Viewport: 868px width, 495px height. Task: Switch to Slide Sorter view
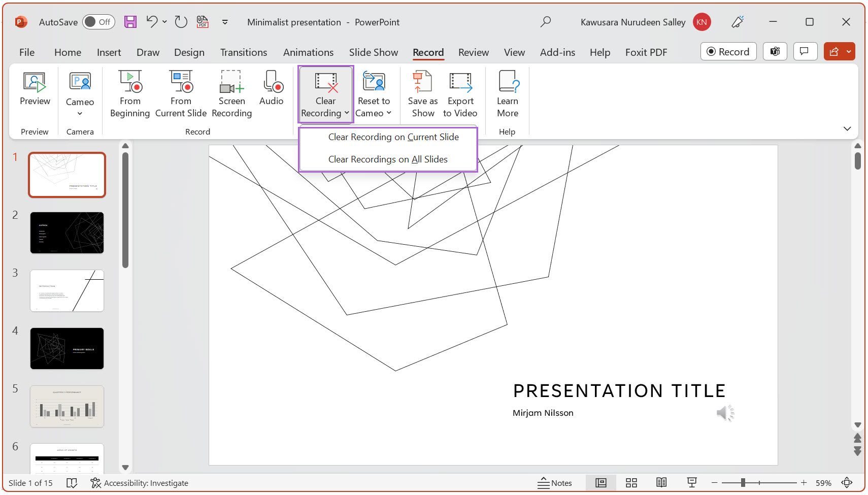point(631,482)
